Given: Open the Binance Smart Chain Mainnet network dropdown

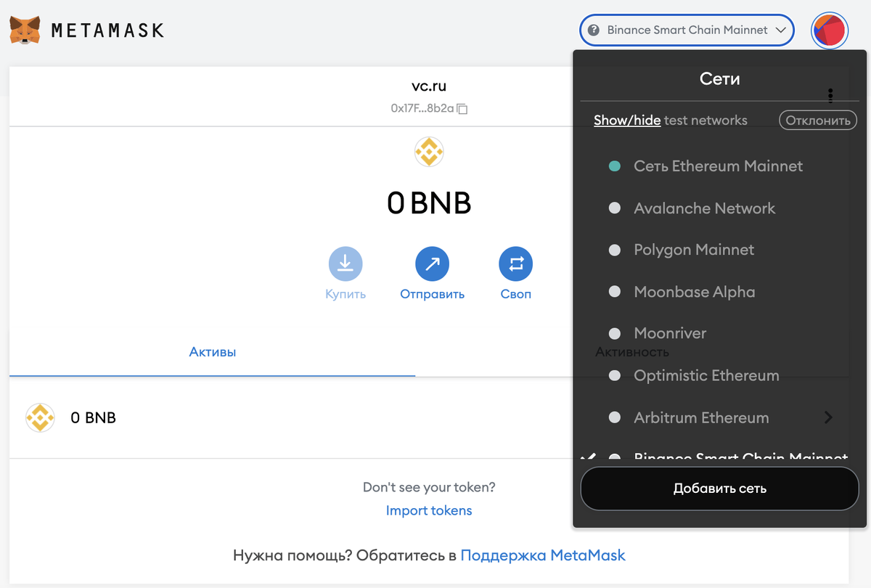Looking at the screenshot, I should (x=687, y=30).
